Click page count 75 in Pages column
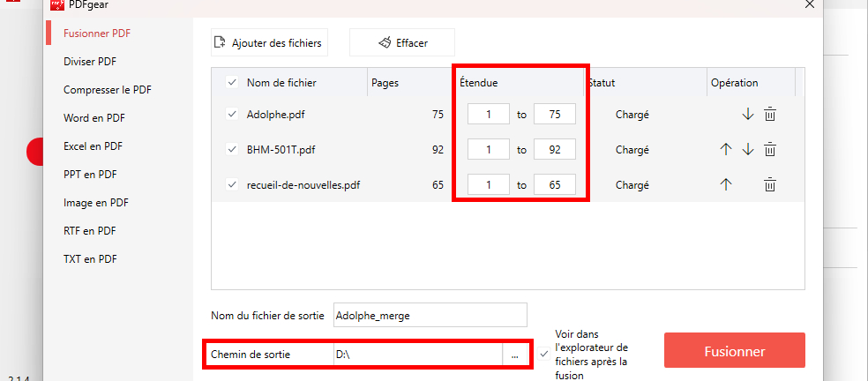This screenshot has width=868, height=381. [438, 115]
